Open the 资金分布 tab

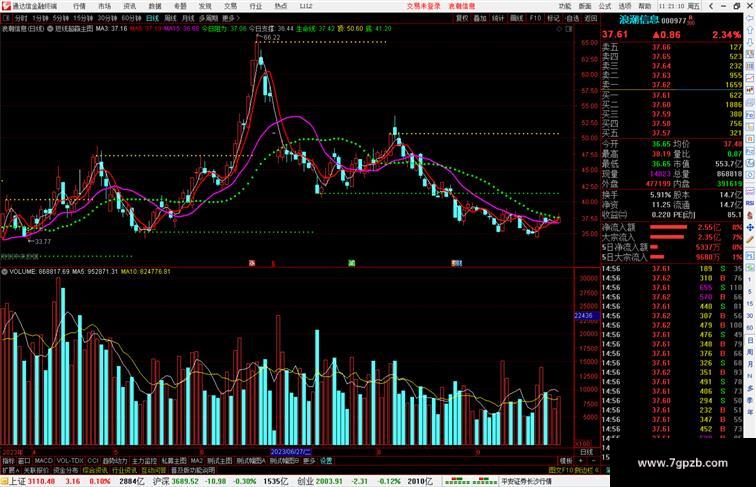click(x=66, y=470)
